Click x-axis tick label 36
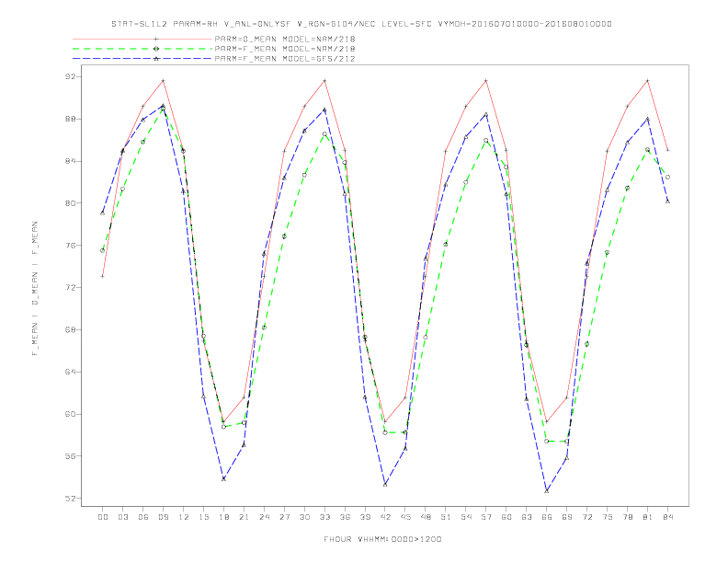The image size is (728, 563). pyautogui.click(x=345, y=517)
